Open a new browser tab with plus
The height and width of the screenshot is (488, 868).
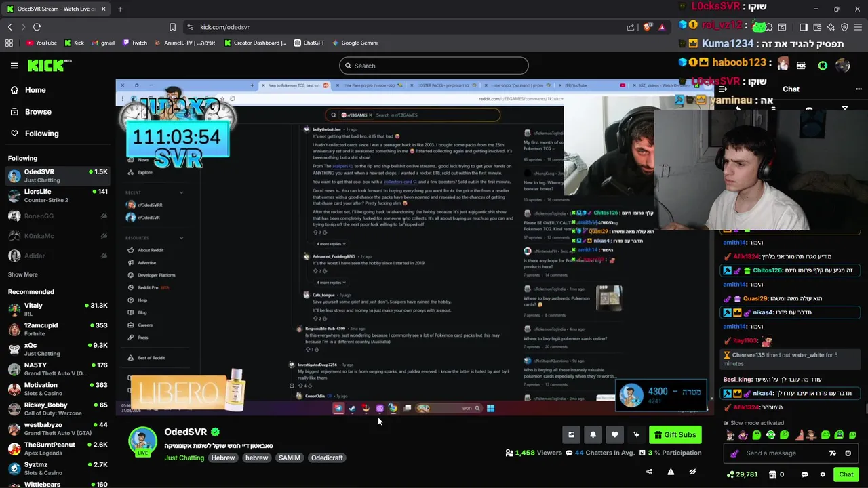pos(120,9)
